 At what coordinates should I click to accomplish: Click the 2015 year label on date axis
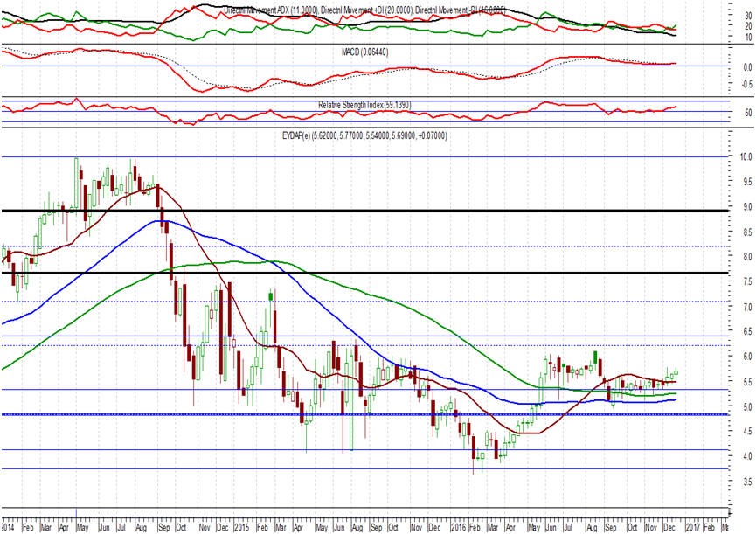click(241, 527)
